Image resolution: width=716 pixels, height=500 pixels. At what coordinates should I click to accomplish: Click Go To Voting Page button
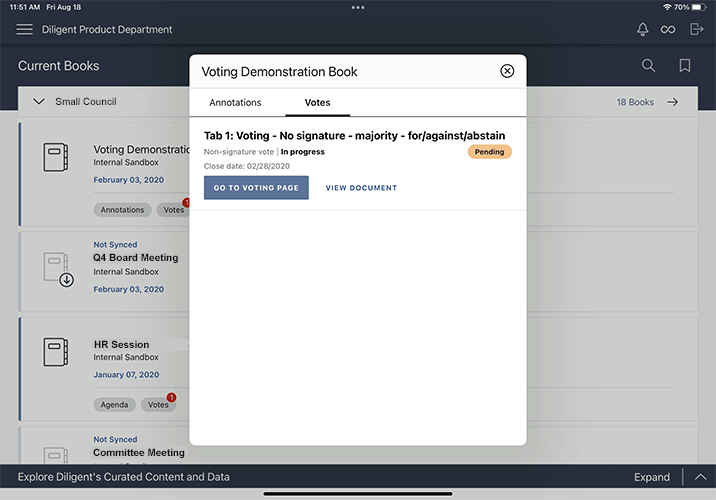pos(256,188)
